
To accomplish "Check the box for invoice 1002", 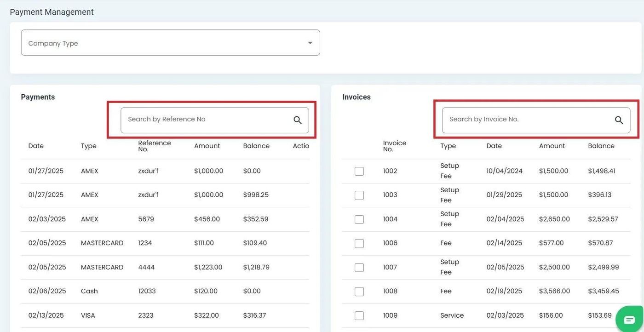I will coord(359,171).
